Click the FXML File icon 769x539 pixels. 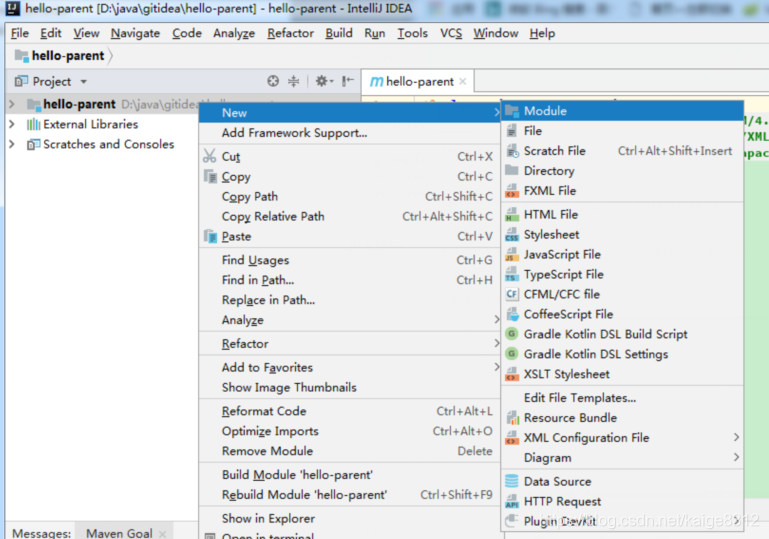(x=512, y=191)
